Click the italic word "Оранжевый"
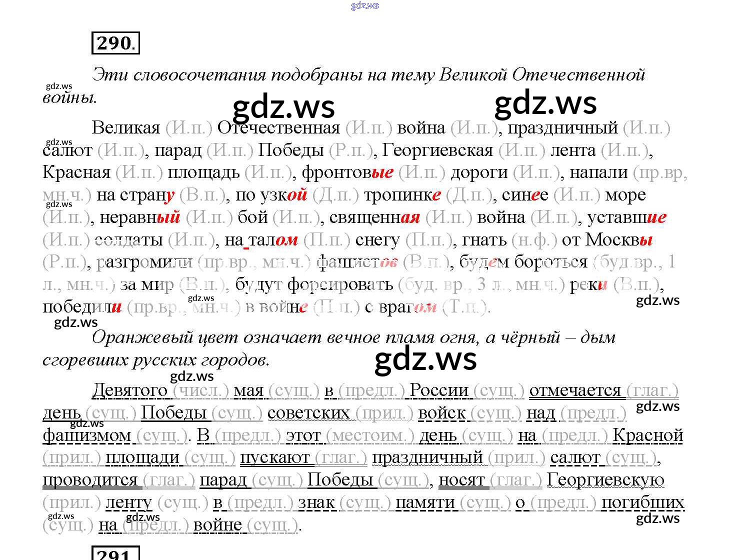 point(141,338)
